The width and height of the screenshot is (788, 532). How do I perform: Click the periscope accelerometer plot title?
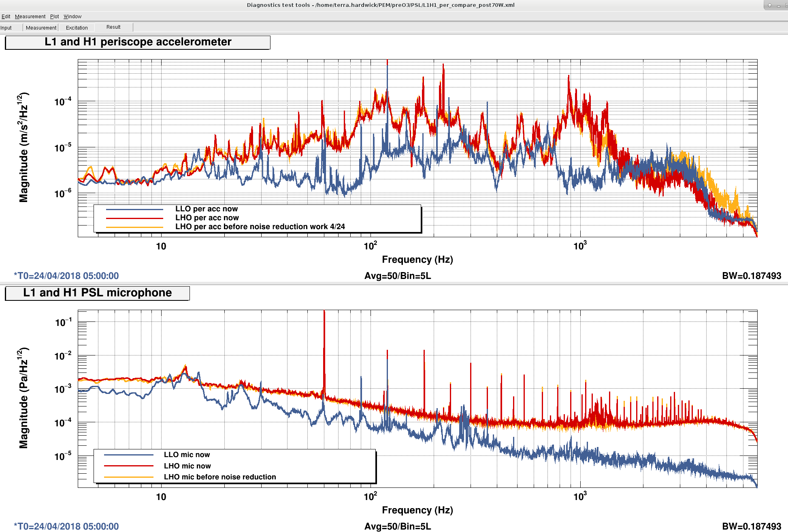pyautogui.click(x=138, y=42)
